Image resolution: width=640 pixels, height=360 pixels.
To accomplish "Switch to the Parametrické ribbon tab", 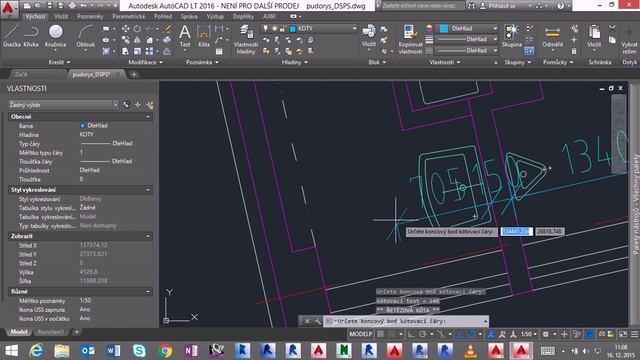I will [x=129, y=16].
